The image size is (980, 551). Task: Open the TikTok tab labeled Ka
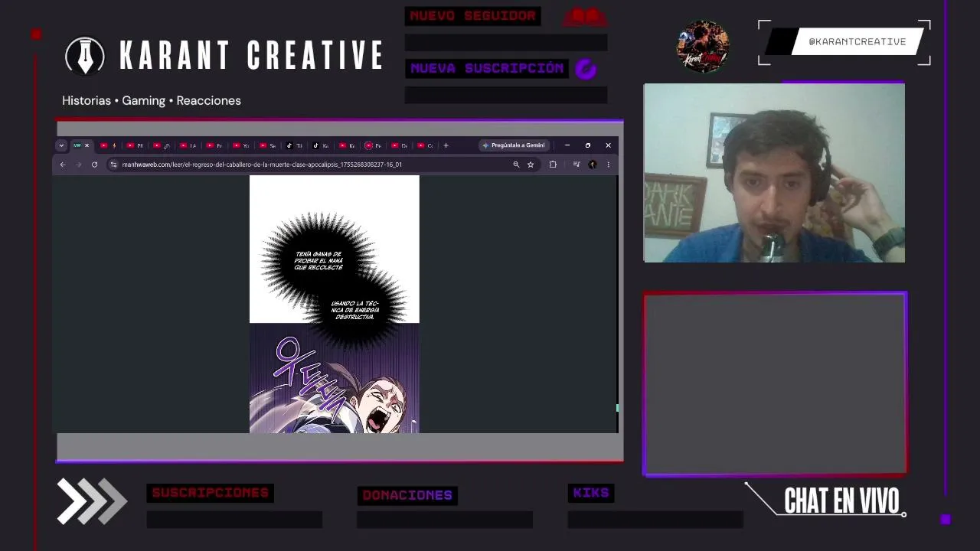click(x=320, y=145)
